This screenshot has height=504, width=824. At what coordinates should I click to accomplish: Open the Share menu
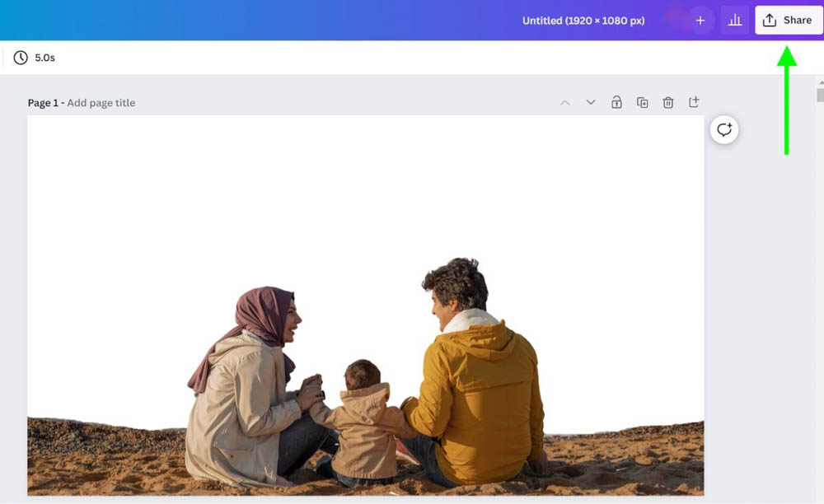789,21
